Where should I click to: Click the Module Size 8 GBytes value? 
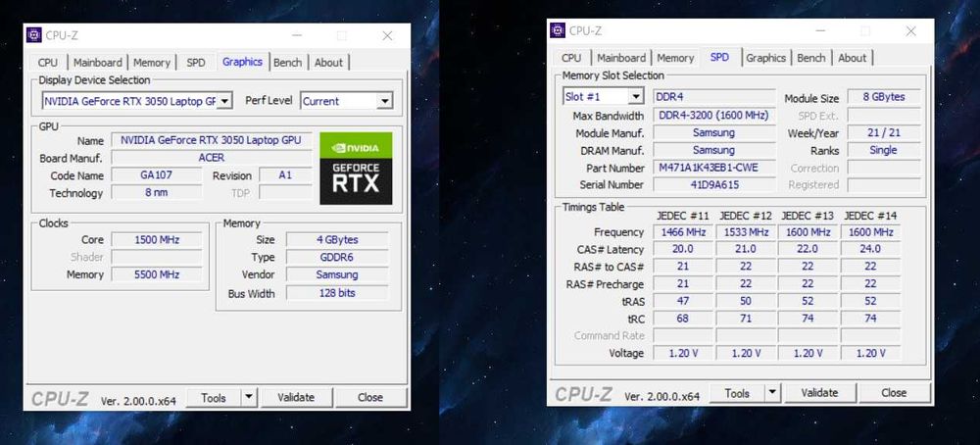(x=883, y=97)
